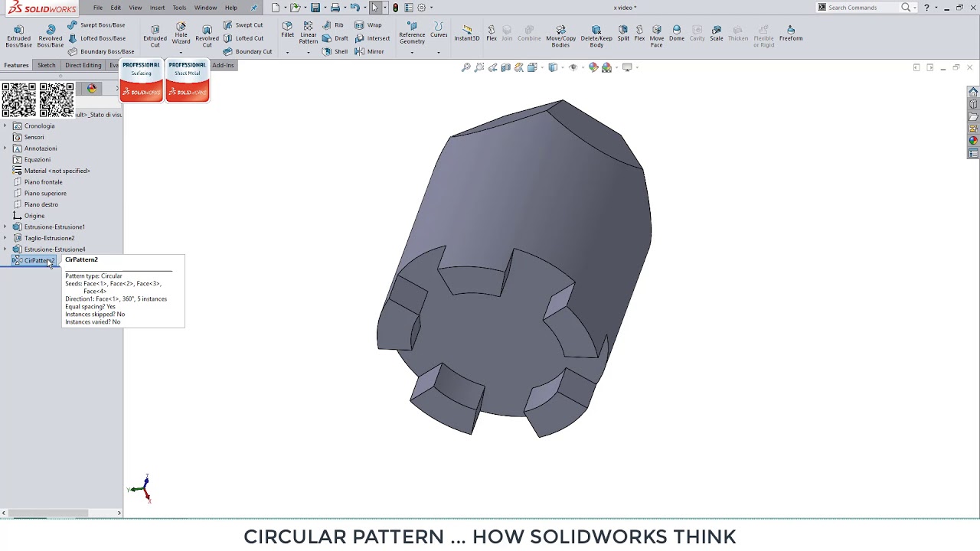The width and height of the screenshot is (980, 551).
Task: Open the Tools menu
Action: click(179, 8)
